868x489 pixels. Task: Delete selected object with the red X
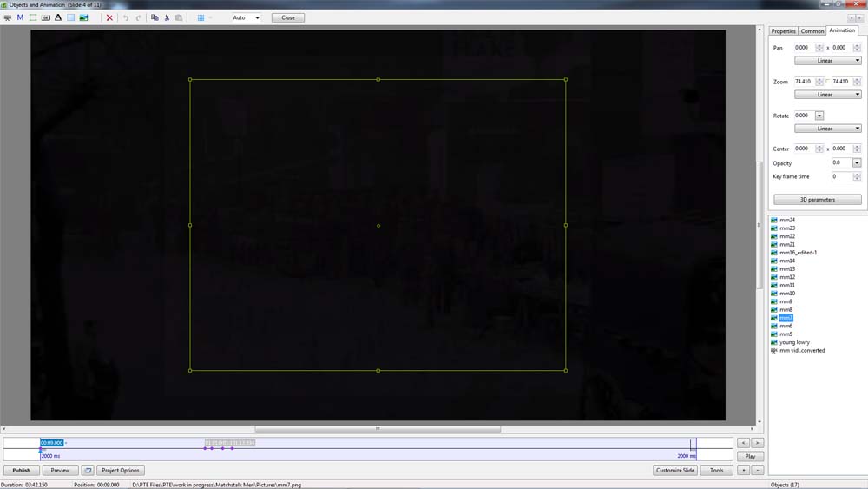(109, 17)
